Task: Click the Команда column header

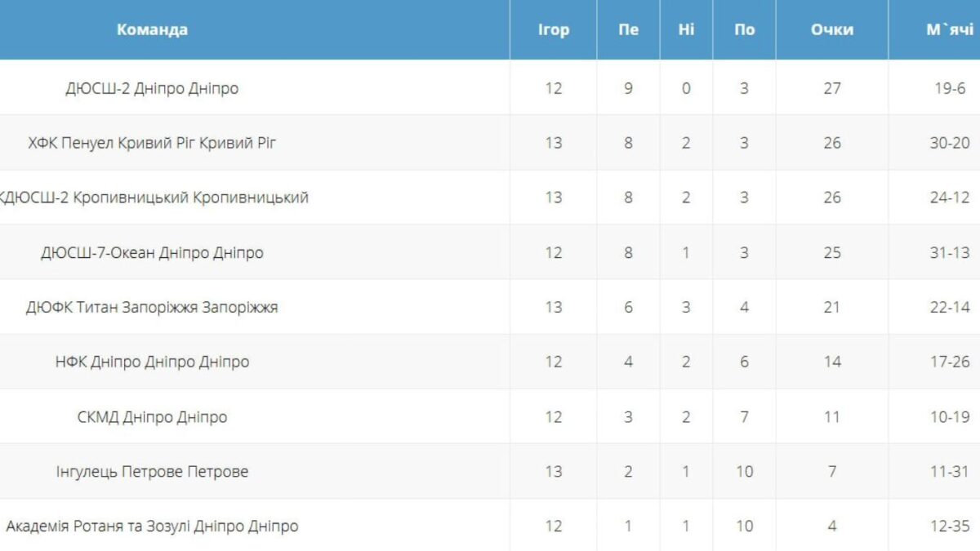Action: [x=152, y=29]
